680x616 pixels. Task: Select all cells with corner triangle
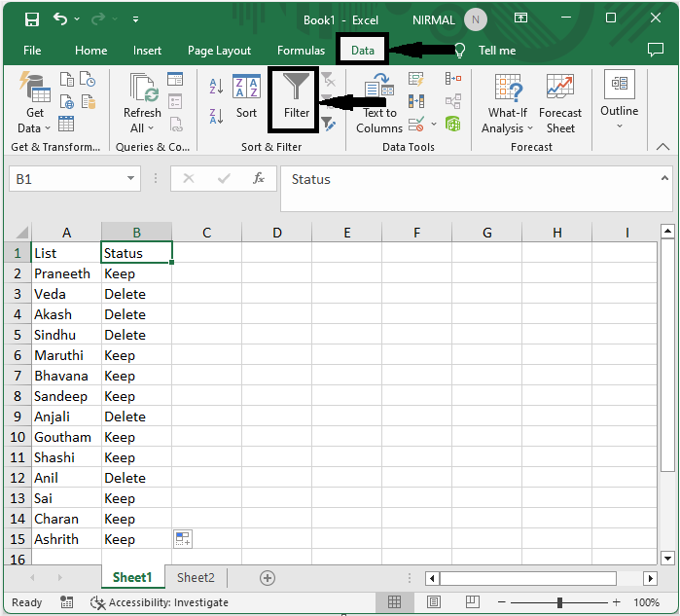click(x=21, y=233)
